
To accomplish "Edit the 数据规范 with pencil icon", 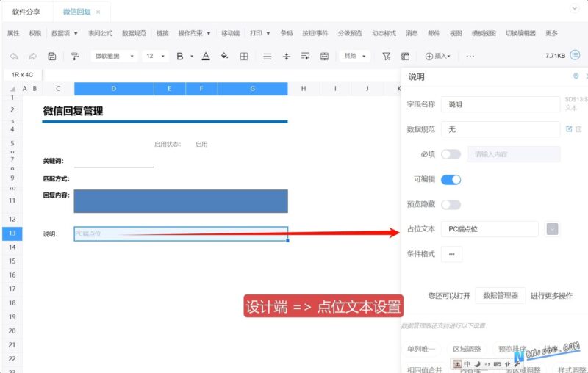I will tap(569, 129).
